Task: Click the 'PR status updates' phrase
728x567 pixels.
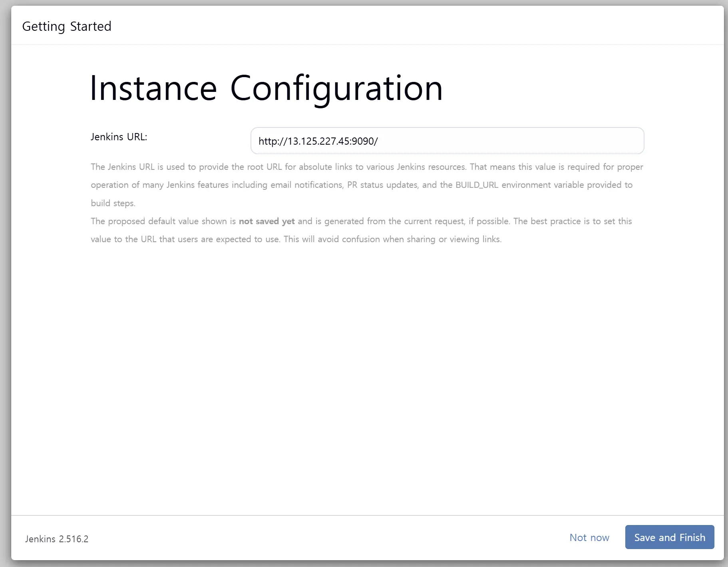Action: (382, 185)
